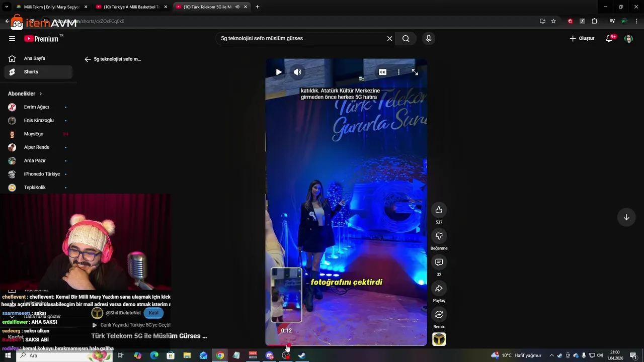
Task: Open the Oluştur create menu
Action: point(582,38)
